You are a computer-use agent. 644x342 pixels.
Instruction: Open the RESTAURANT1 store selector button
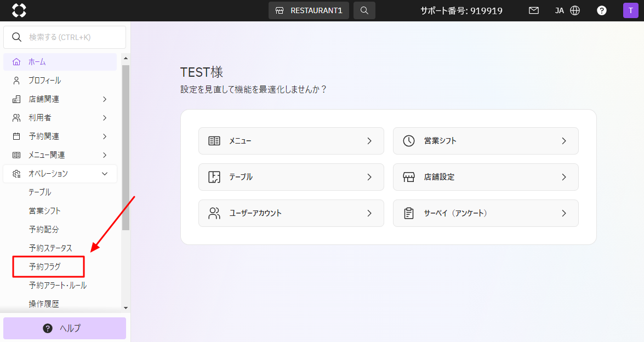point(309,10)
